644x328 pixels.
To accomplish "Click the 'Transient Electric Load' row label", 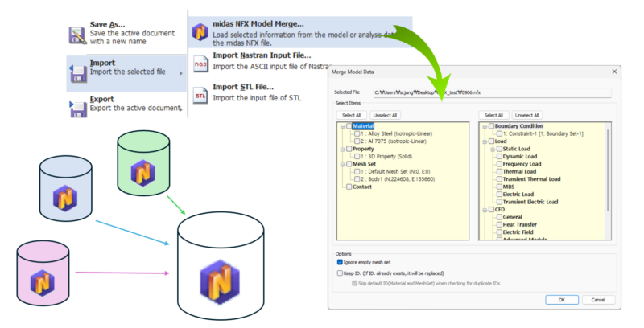I will point(530,202).
